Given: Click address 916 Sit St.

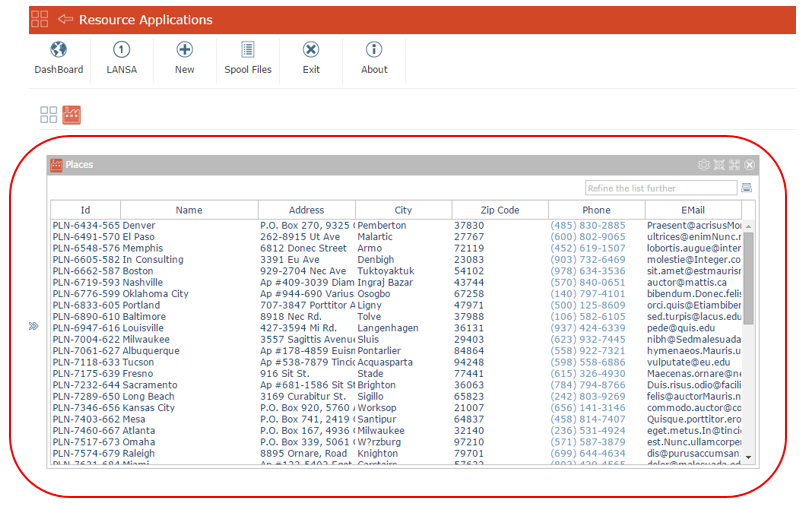Looking at the screenshot, I should 284,373.
